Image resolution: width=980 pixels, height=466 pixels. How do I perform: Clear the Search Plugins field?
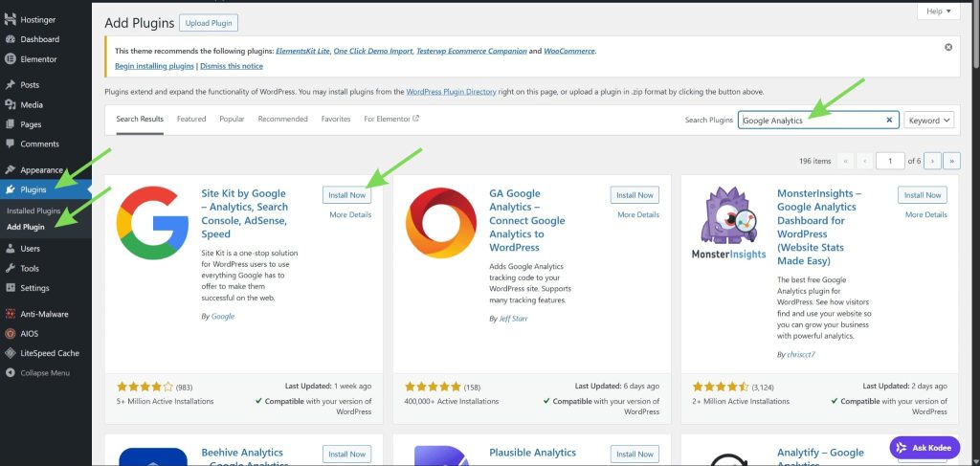tap(889, 120)
